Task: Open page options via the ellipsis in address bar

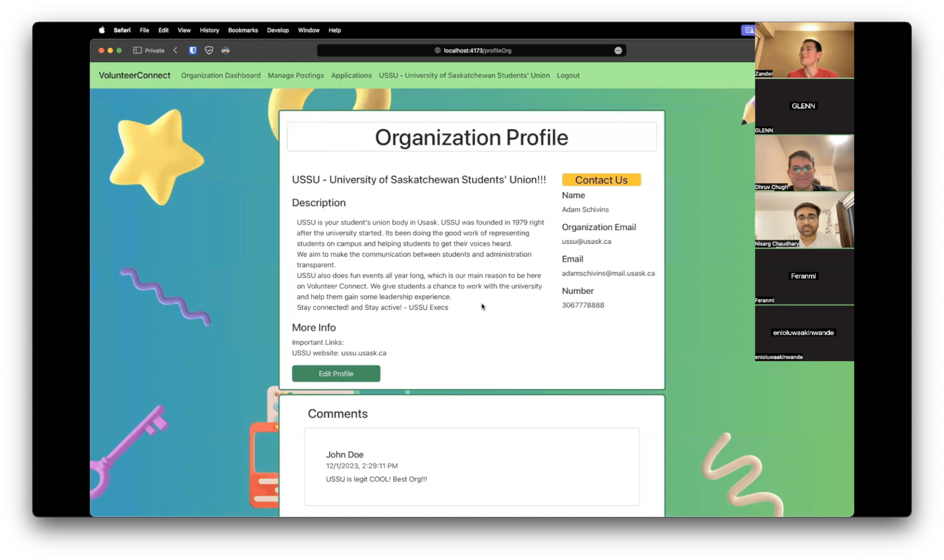Action: pyautogui.click(x=618, y=50)
